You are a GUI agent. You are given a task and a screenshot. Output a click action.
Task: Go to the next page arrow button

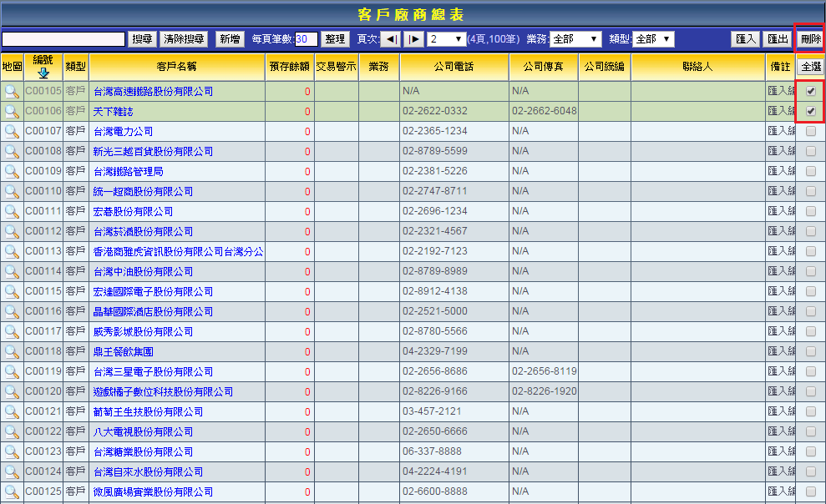tap(413, 39)
